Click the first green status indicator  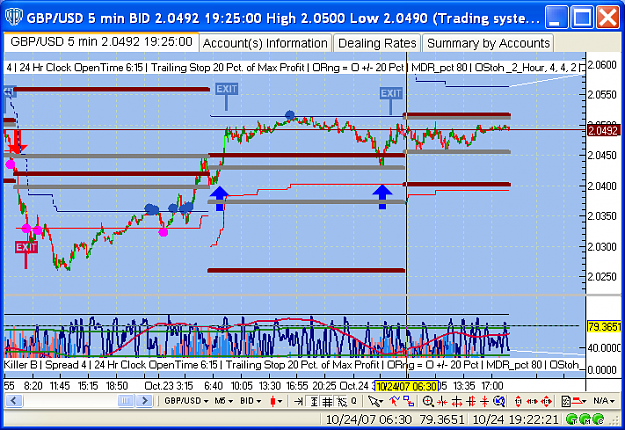coord(572,419)
